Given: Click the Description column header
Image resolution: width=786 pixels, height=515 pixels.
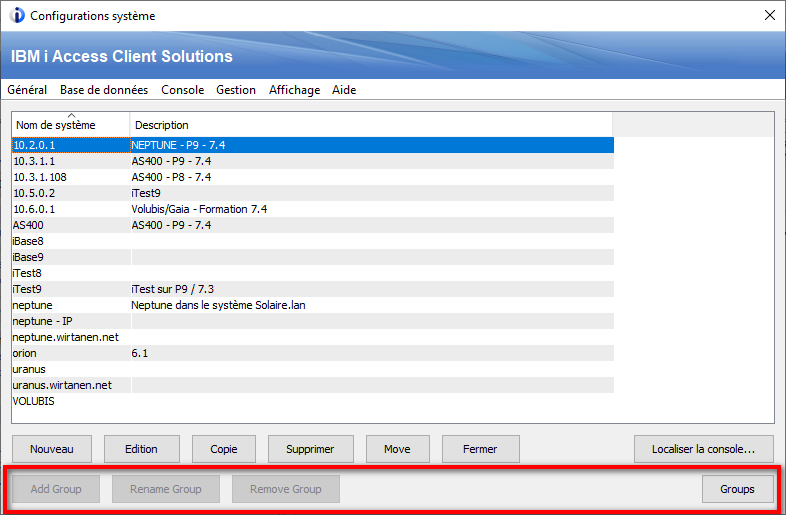Looking at the screenshot, I should point(371,125).
